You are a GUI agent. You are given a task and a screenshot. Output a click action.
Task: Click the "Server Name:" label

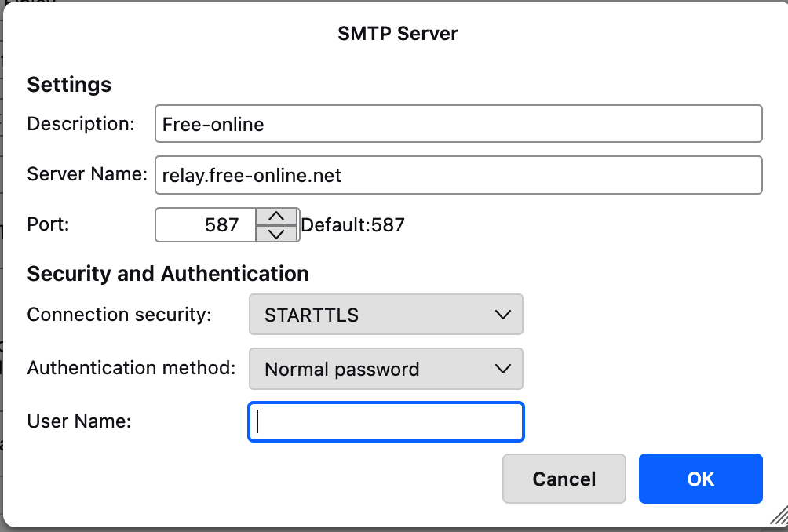click(x=87, y=174)
